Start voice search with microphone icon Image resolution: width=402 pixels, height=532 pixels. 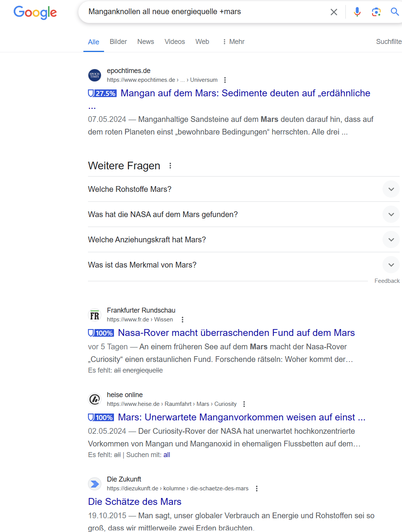pos(357,12)
